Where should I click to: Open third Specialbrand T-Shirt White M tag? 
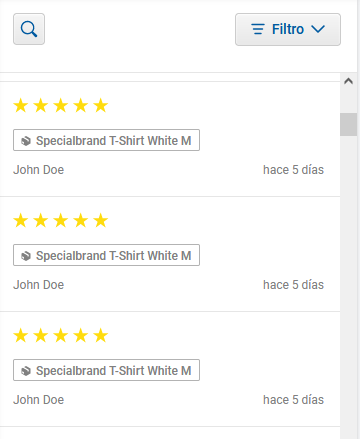pos(106,370)
